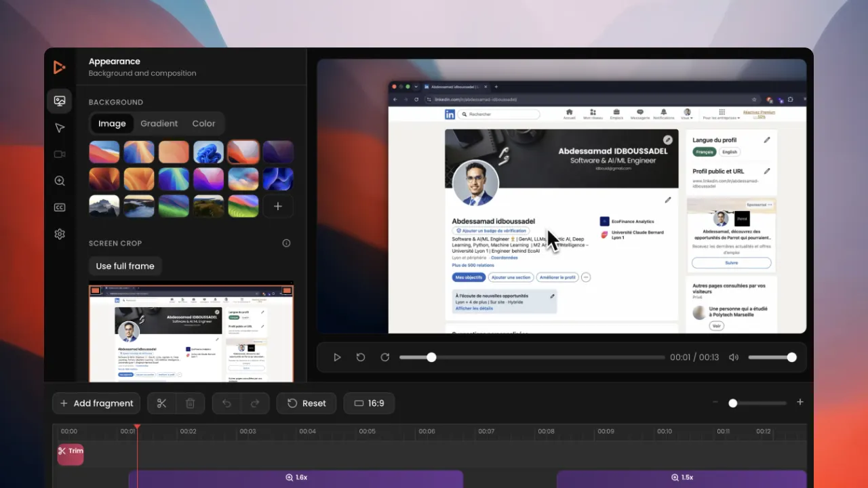Select the 1.5x zoom fragment
Screen dimensions: 868x488
tap(682, 479)
